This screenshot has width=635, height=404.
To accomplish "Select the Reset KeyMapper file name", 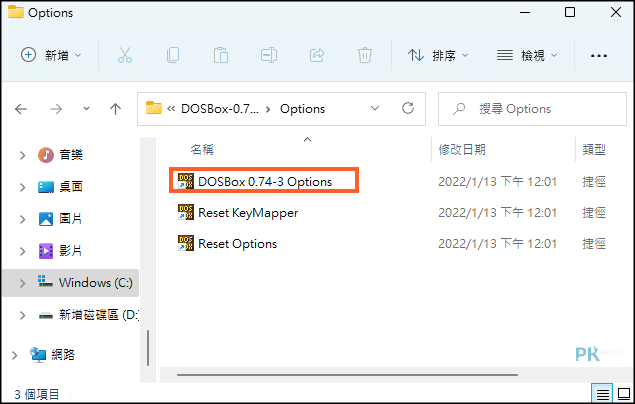I will tap(248, 213).
